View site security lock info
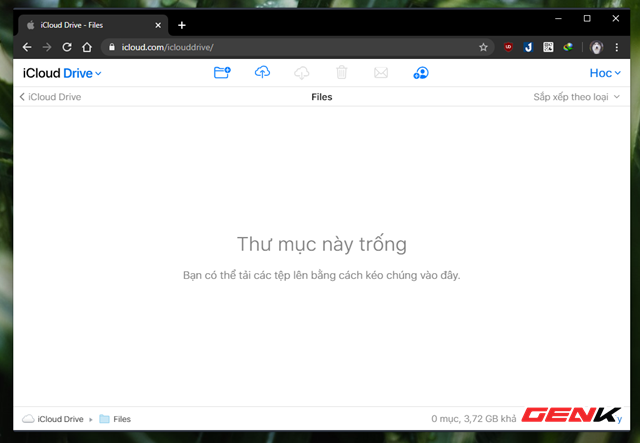This screenshot has height=443, width=640. pos(112,47)
